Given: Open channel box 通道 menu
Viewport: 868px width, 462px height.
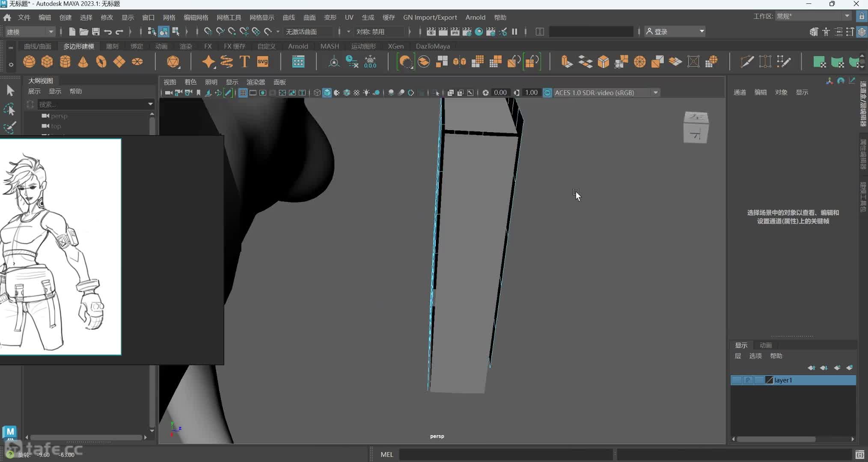Looking at the screenshot, I should 740,92.
